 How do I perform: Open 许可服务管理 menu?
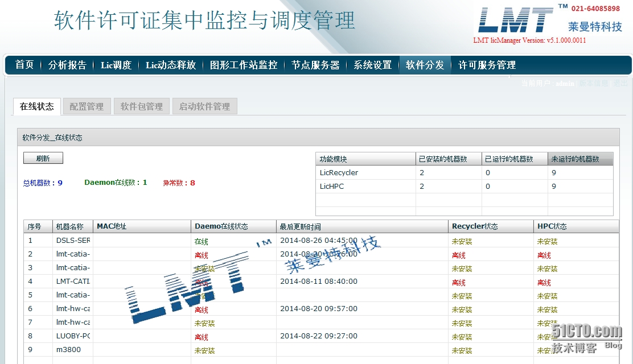[487, 65]
